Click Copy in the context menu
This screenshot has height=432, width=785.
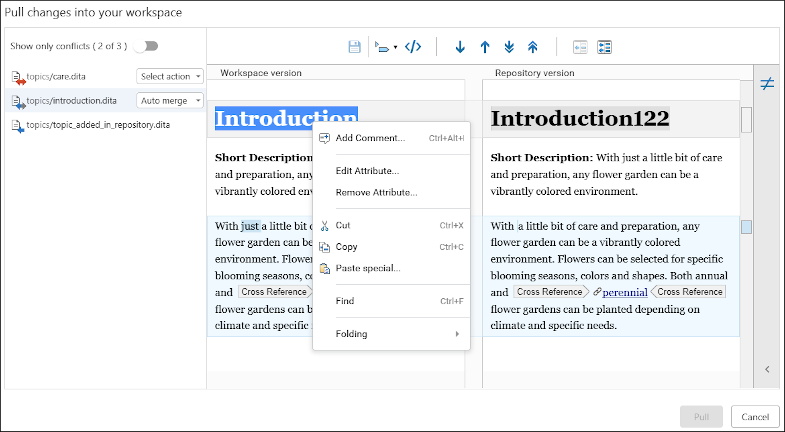(346, 246)
